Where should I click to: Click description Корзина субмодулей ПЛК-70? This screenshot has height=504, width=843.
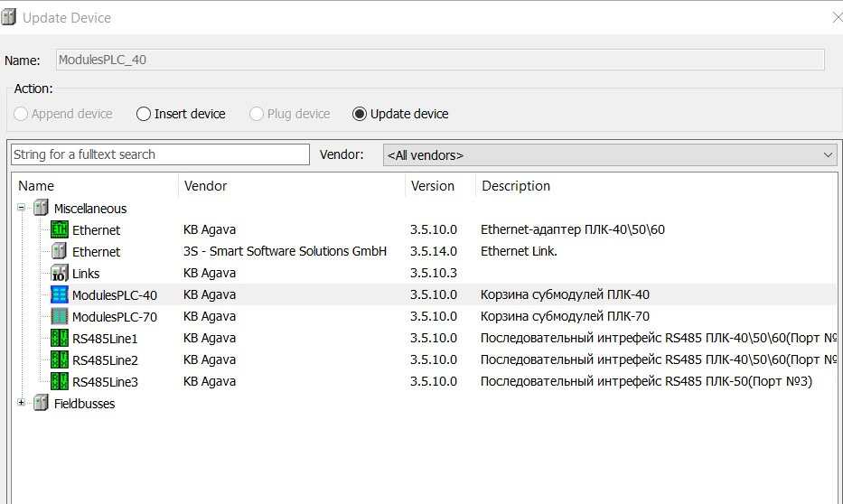pos(565,316)
